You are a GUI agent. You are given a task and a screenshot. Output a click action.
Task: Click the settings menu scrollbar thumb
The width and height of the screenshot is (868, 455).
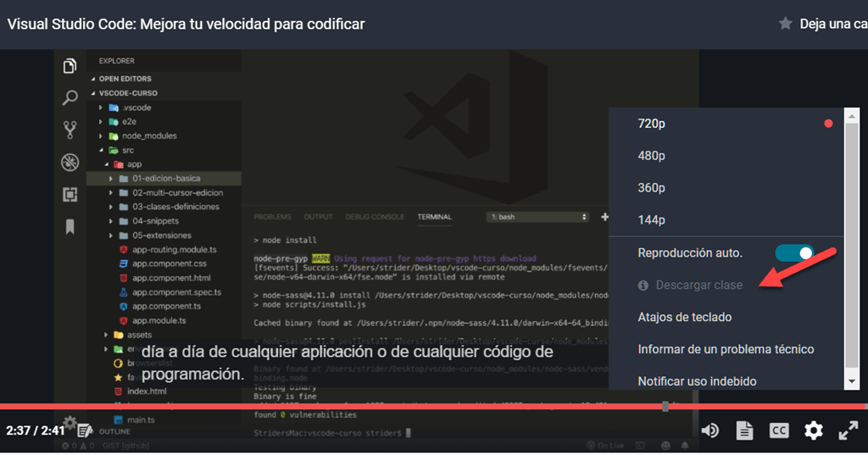tap(851, 246)
